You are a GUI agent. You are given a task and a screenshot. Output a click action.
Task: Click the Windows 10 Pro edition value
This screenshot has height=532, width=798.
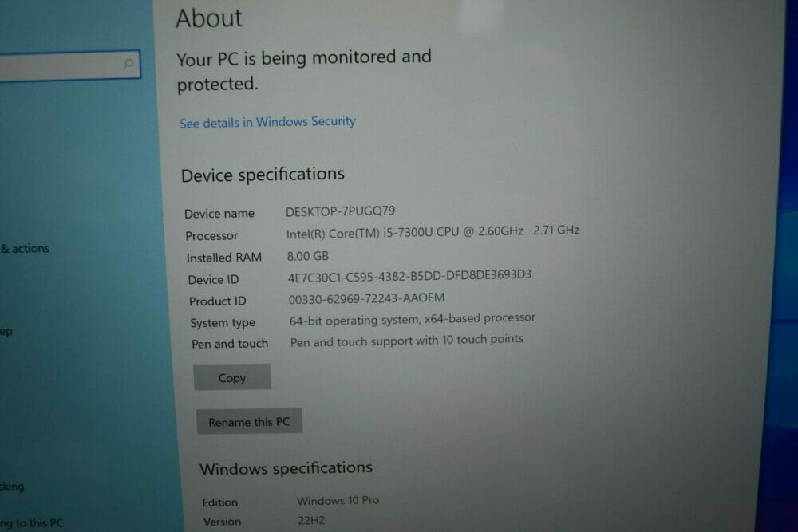(338, 500)
